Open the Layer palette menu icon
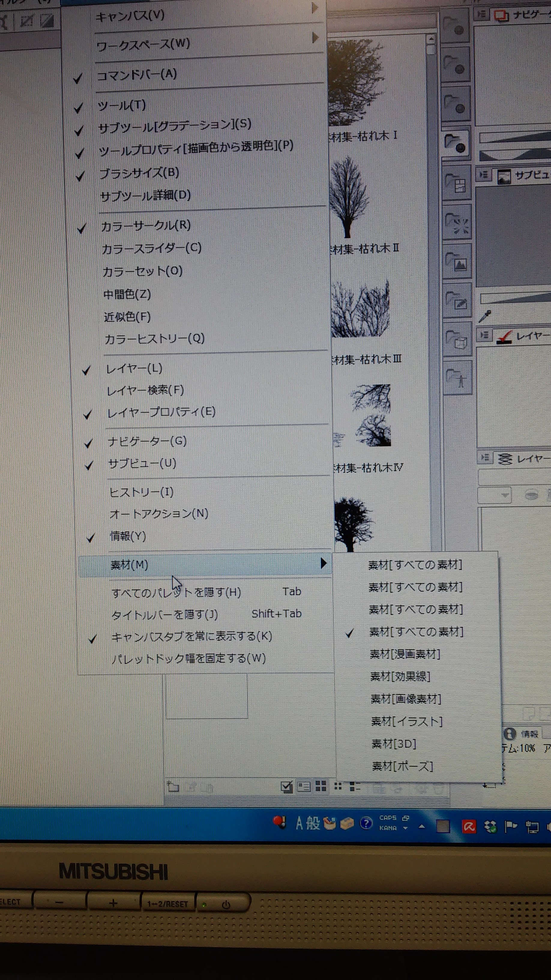The width and height of the screenshot is (551, 980). pyautogui.click(x=485, y=457)
